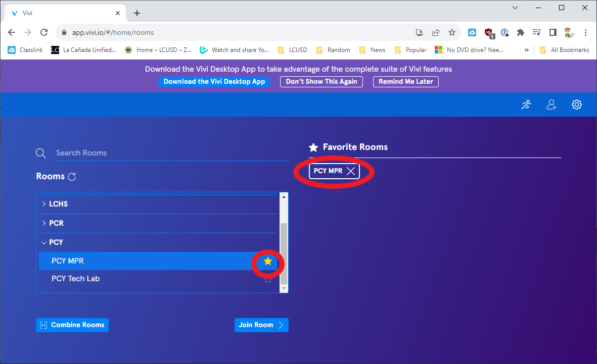
Task: Open the red shield ad-blocker extension
Action: (489, 33)
